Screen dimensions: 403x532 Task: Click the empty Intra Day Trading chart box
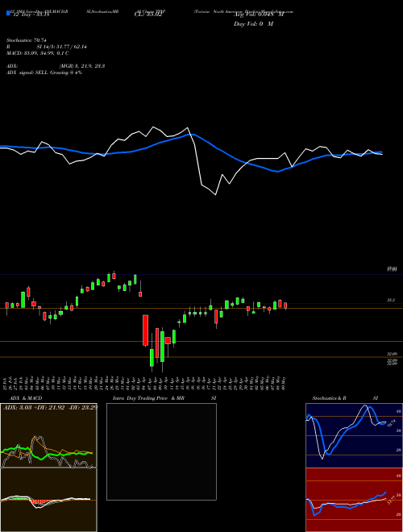161,451
